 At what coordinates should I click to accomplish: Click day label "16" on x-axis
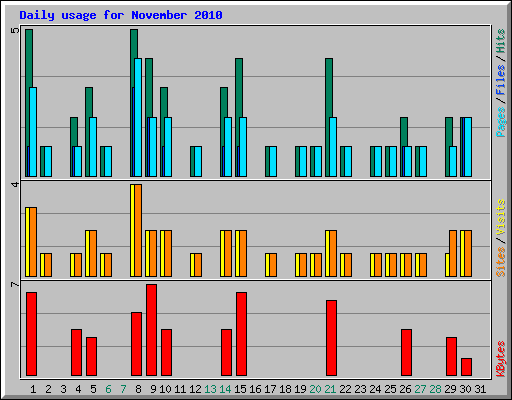coord(255,389)
